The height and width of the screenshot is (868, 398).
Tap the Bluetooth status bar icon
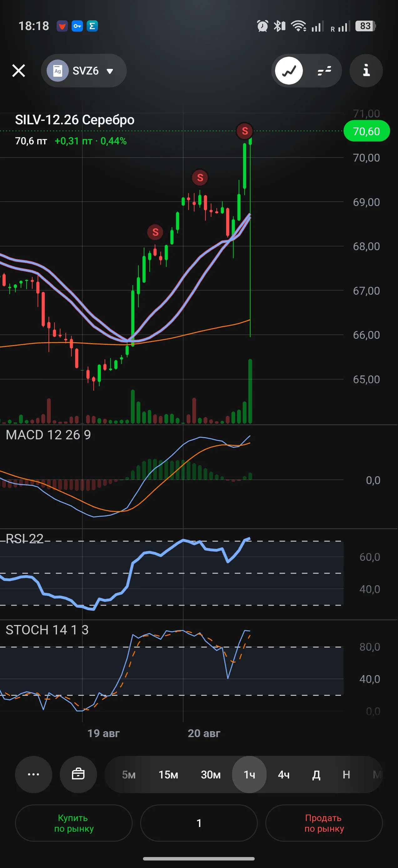click(x=279, y=26)
